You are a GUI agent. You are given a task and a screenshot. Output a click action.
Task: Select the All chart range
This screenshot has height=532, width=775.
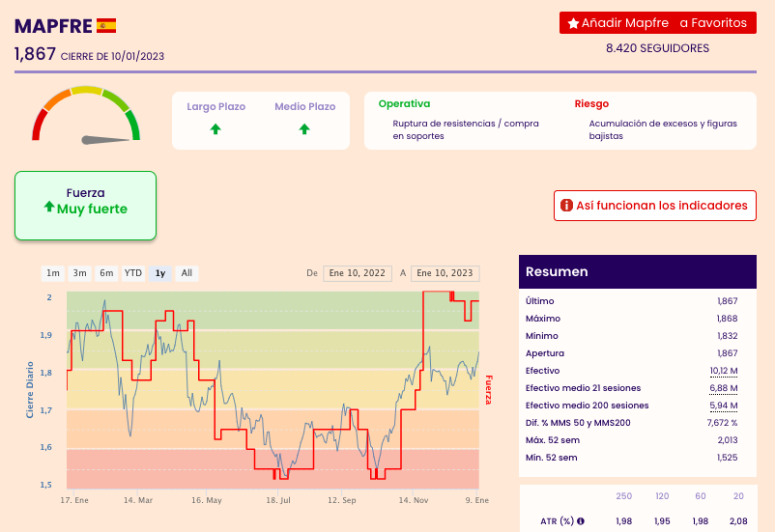187,273
